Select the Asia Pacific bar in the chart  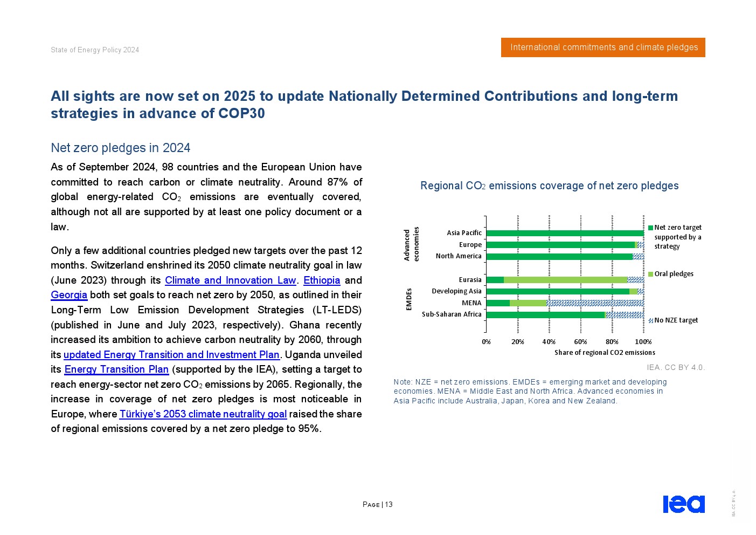coord(565,233)
